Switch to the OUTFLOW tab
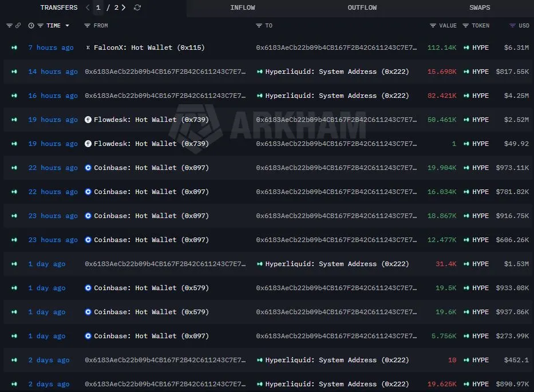The width and height of the screenshot is (534, 392). [x=362, y=7]
